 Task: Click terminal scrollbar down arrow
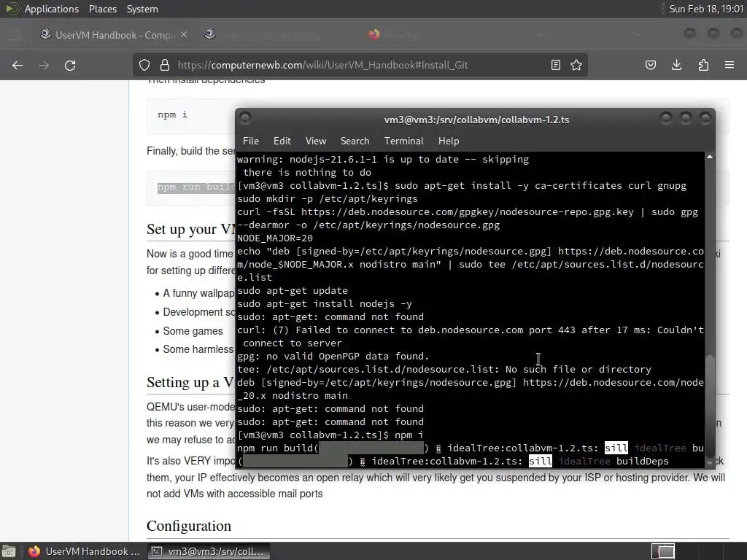[710, 462]
